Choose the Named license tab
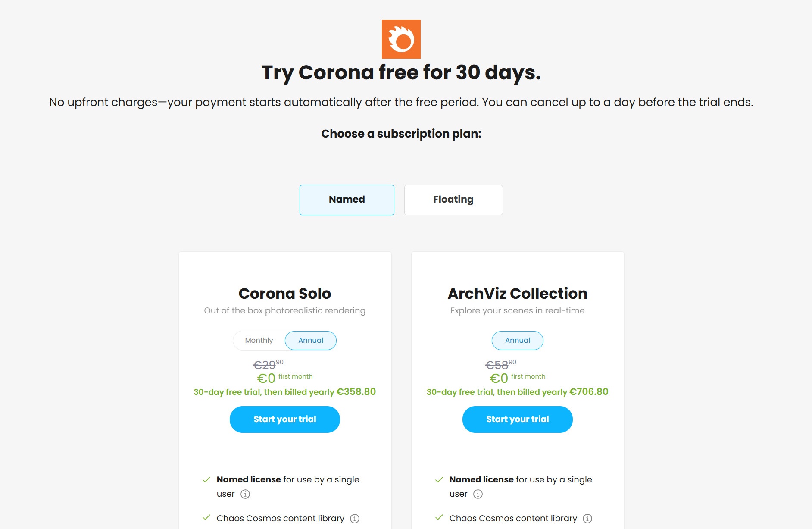The height and width of the screenshot is (529, 812). pyautogui.click(x=347, y=200)
